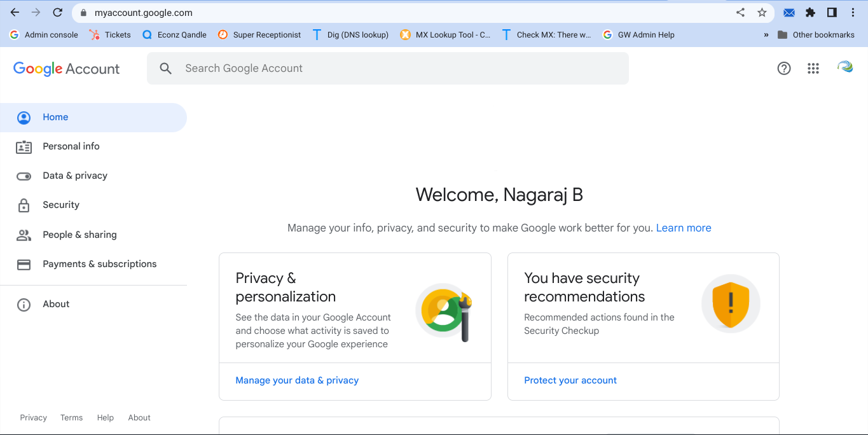This screenshot has width=868, height=435.
Task: Toggle the browser side panel icon
Action: point(832,12)
